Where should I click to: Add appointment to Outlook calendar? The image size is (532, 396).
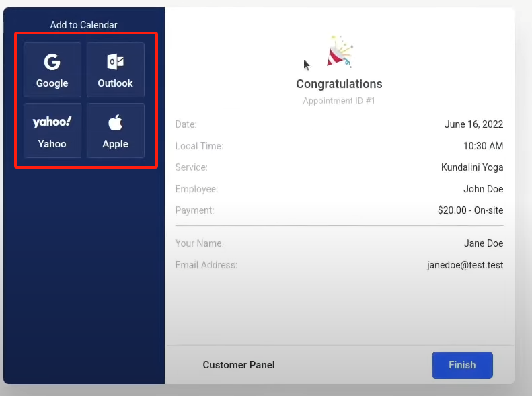(x=116, y=70)
